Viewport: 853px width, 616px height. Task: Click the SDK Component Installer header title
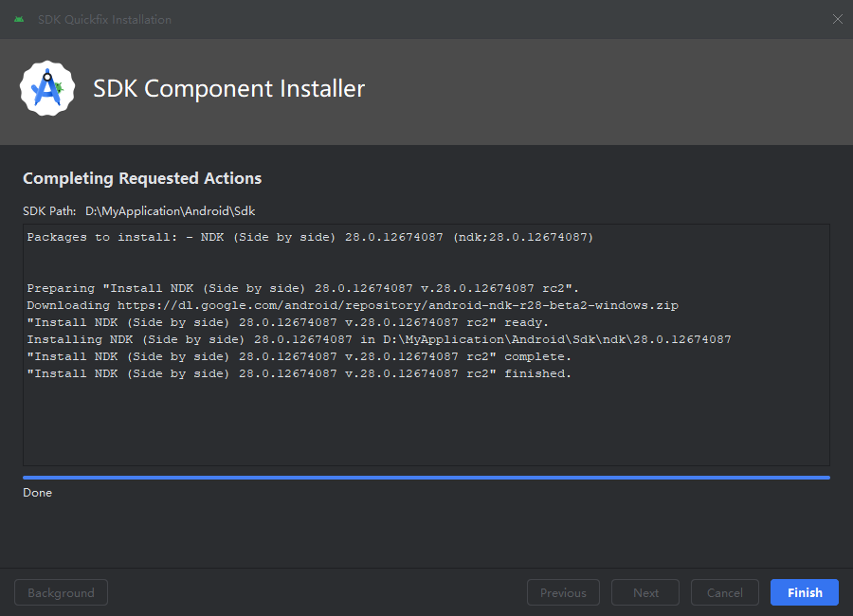tap(229, 89)
